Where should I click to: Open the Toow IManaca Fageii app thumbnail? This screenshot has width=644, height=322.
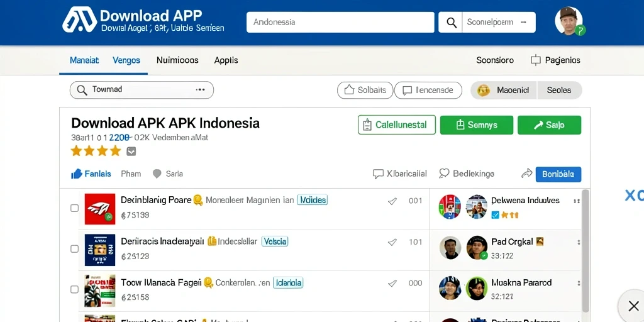pos(100,291)
